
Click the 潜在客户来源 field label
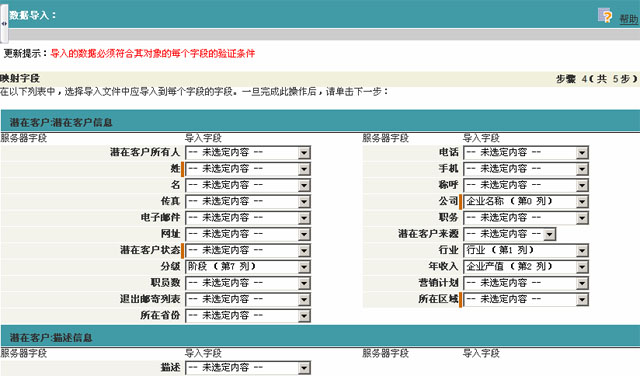pyautogui.click(x=428, y=234)
